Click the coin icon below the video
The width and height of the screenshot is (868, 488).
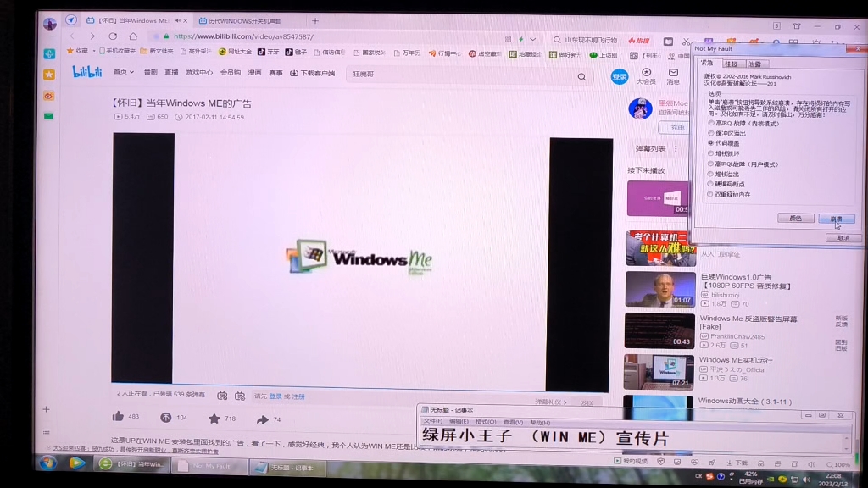coord(164,417)
